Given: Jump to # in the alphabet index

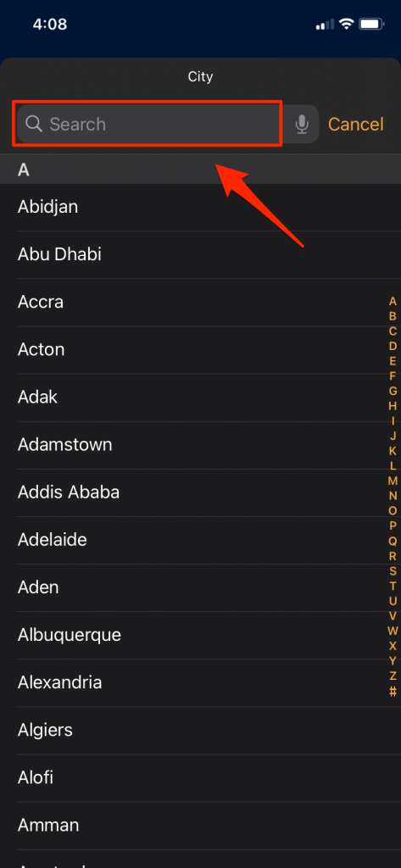Looking at the screenshot, I should [x=393, y=691].
